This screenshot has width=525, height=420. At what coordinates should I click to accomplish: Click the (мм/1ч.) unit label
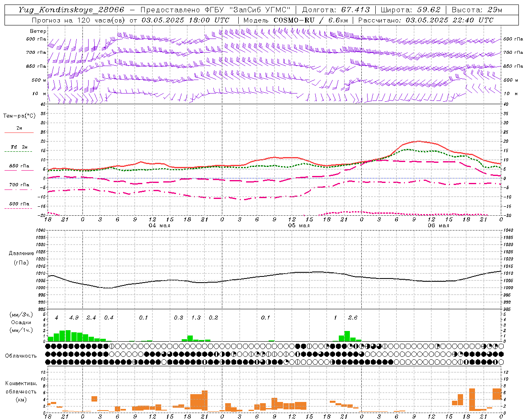pyautogui.click(x=21, y=330)
